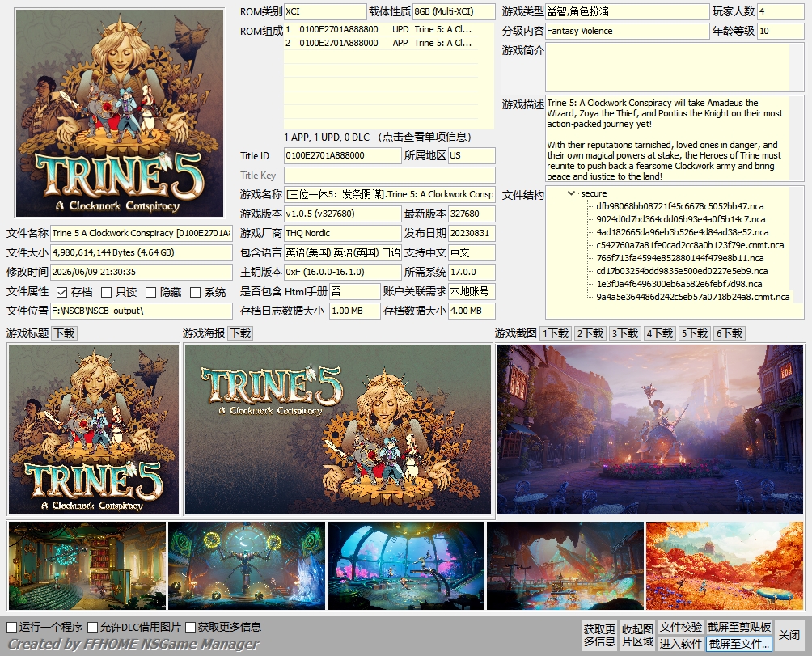Click the 游戏类型 field
The height and width of the screenshot is (656, 812).
[x=627, y=11]
